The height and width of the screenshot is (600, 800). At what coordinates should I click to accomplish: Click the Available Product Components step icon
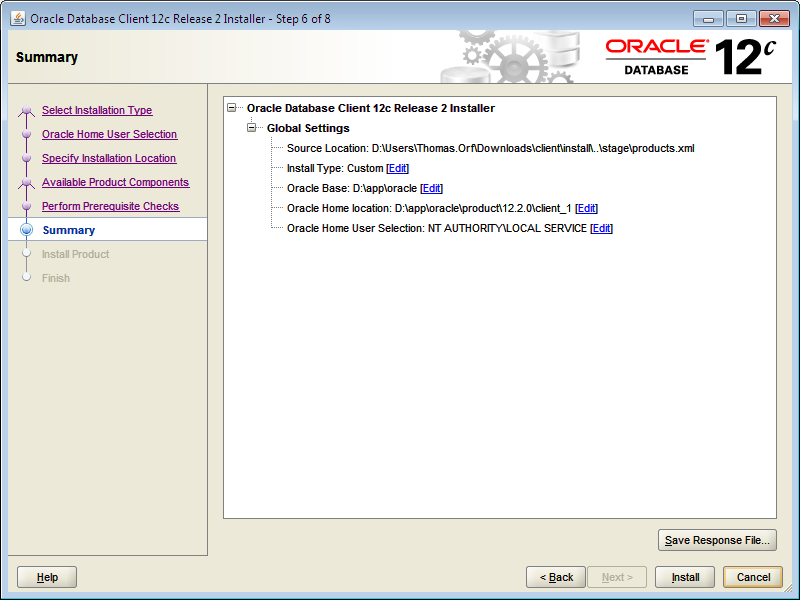(x=25, y=182)
